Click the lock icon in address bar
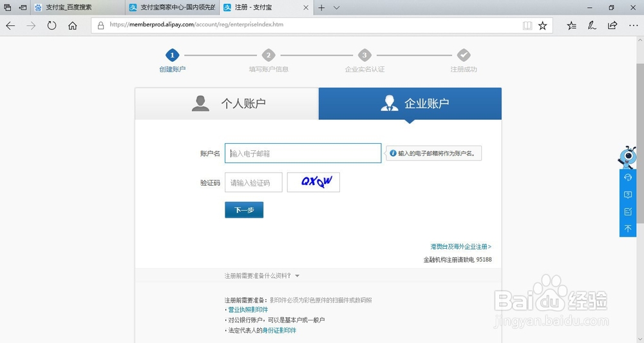This screenshot has width=644, height=343. coord(100,26)
